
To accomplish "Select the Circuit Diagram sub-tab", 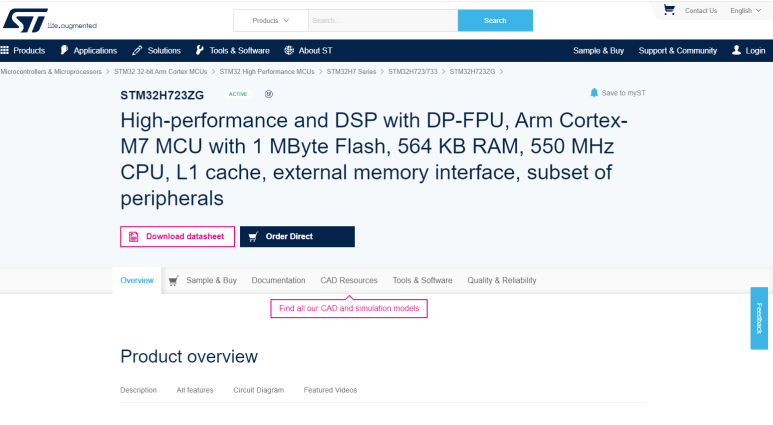I will click(259, 390).
